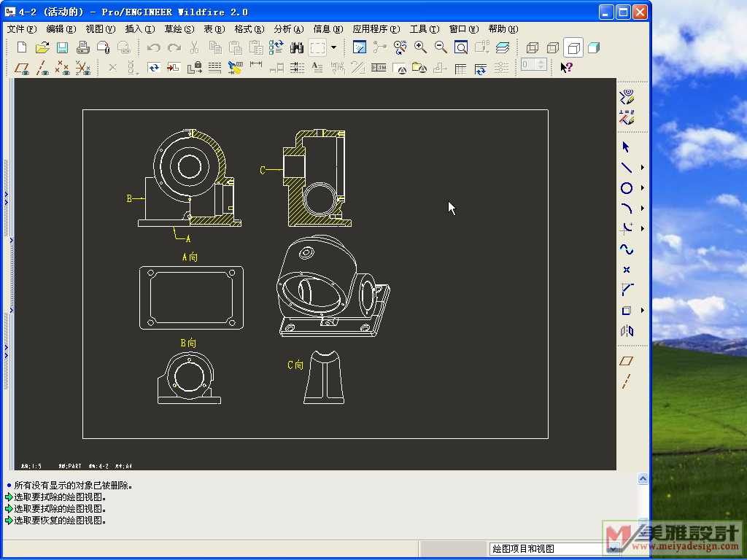This screenshot has width=747, height=560.
Task: Select the zoom in magnifier
Action: coord(420,47)
